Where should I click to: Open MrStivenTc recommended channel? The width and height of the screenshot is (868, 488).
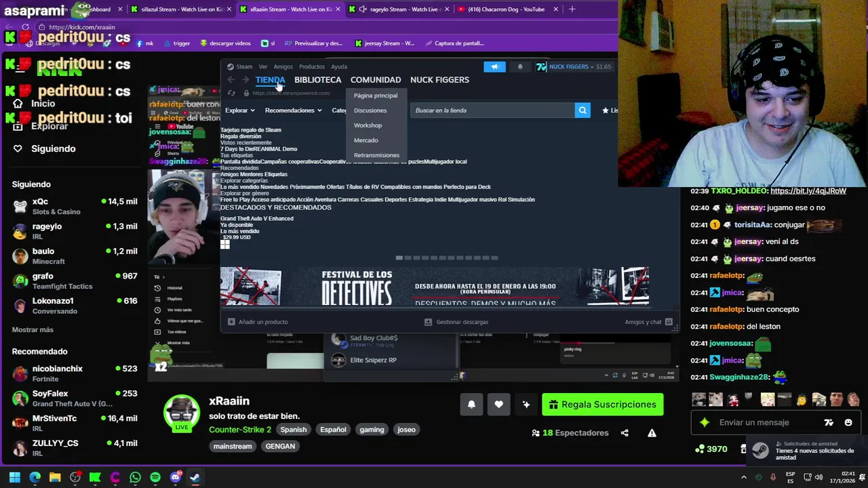(x=75, y=423)
